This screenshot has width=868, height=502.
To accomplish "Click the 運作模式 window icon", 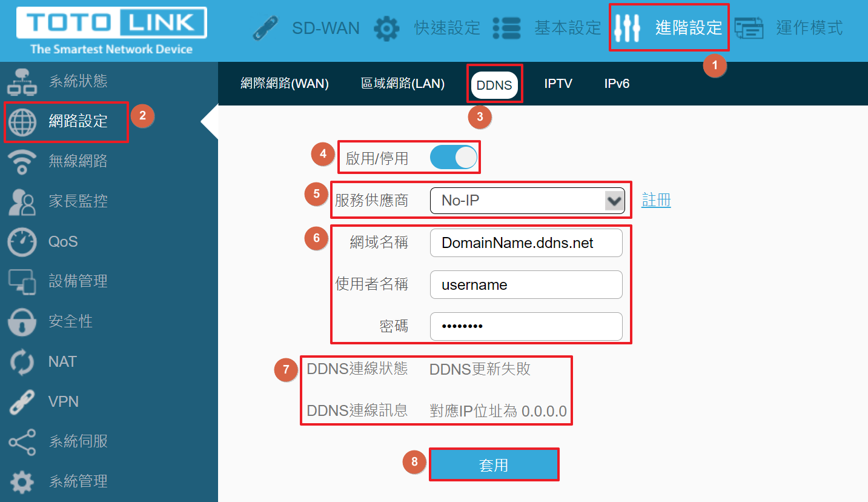I will pos(749,28).
